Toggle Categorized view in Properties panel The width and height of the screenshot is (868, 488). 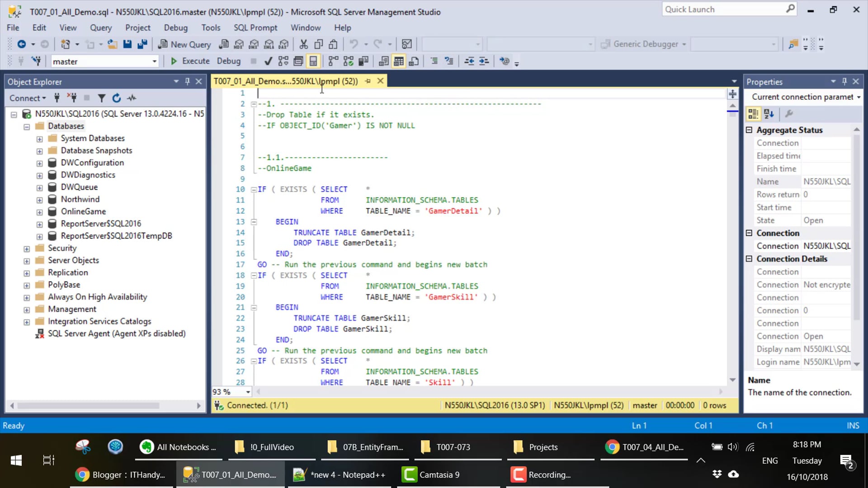[753, 114]
